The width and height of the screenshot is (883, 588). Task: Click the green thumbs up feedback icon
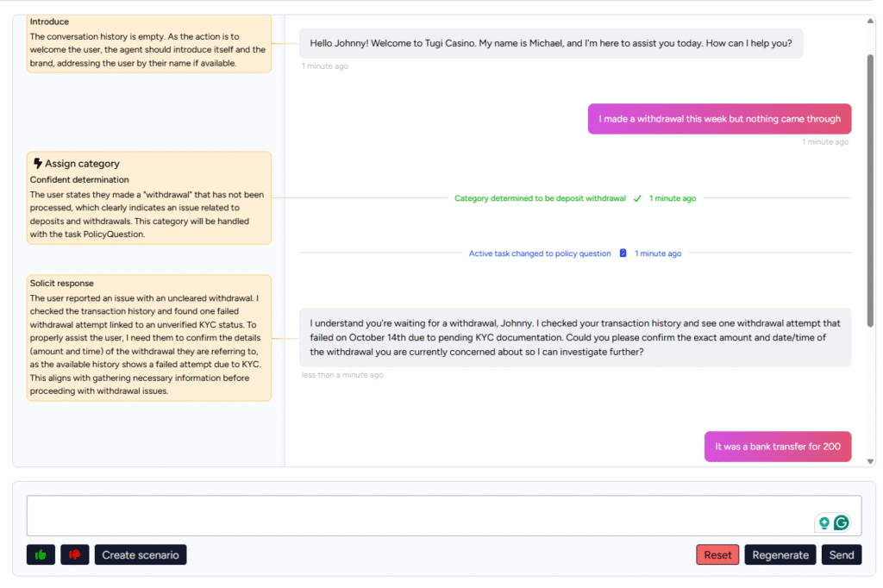(41, 555)
